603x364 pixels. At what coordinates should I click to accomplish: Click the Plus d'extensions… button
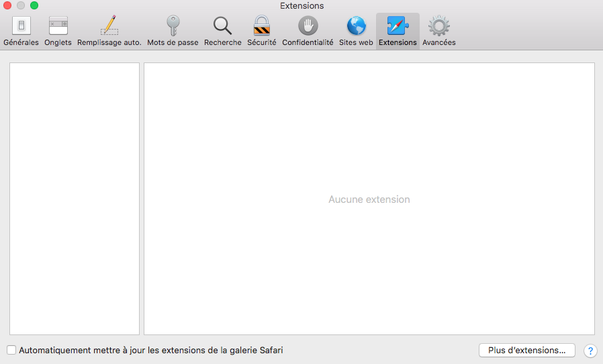[527, 350]
